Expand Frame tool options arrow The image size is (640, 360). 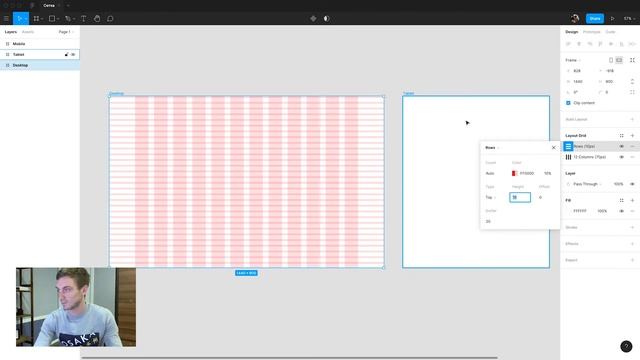42,19
